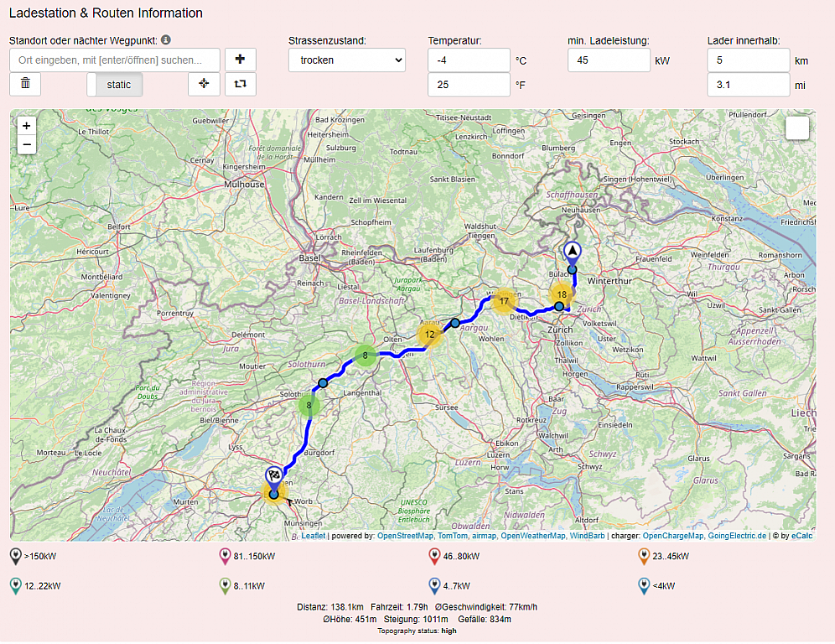This screenshot has height=644, width=835.
Task: Open the OpenStreetMap attribution link
Action: 405,536
